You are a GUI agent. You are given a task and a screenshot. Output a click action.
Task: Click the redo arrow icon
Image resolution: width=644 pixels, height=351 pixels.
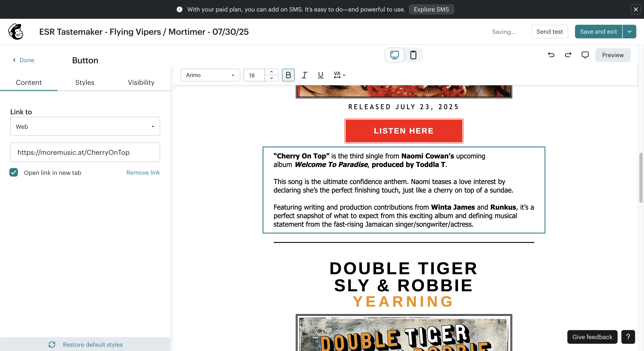point(568,55)
